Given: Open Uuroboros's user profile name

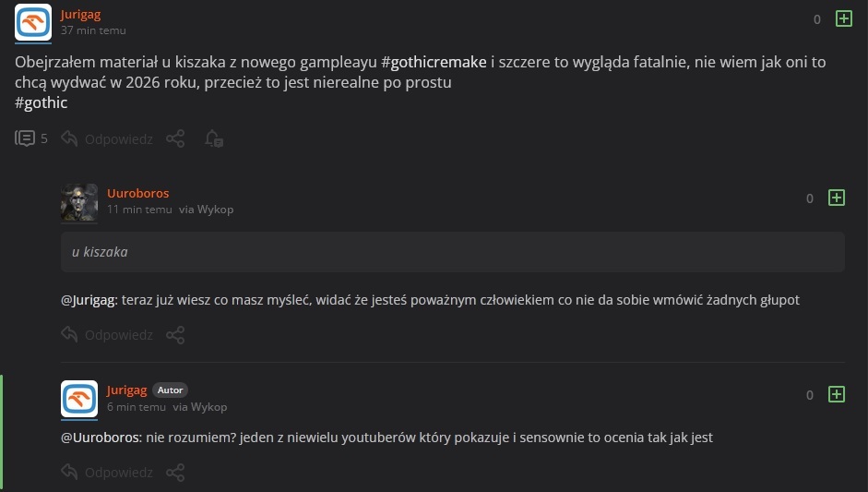Looking at the screenshot, I should 138,193.
